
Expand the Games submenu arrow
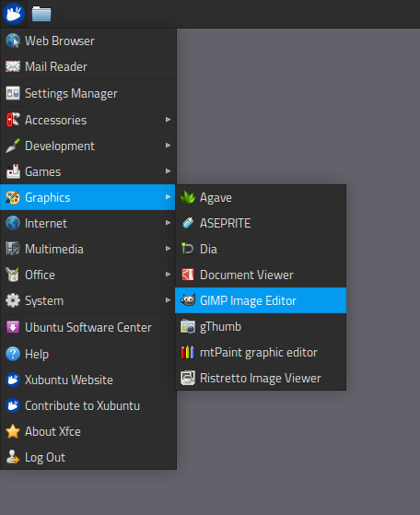(x=169, y=171)
